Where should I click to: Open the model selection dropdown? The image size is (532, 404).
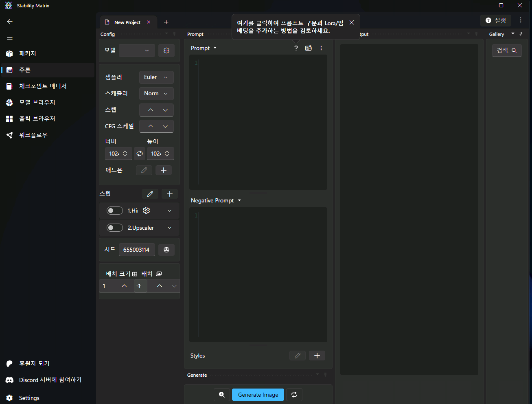[137, 50]
